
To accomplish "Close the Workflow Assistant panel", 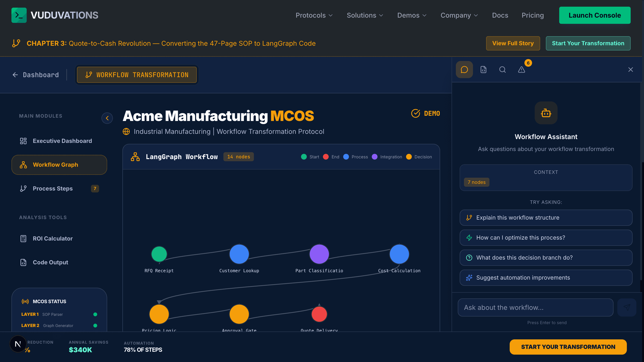I will (630, 70).
